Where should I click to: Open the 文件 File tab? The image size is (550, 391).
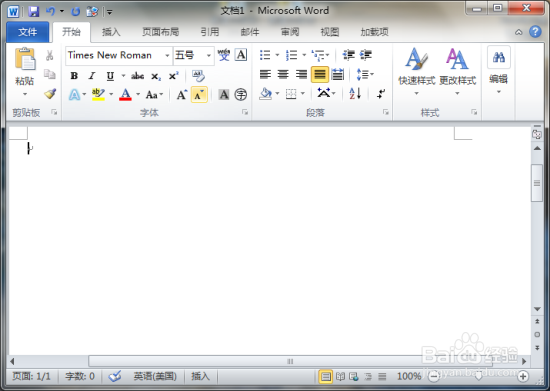(x=28, y=32)
